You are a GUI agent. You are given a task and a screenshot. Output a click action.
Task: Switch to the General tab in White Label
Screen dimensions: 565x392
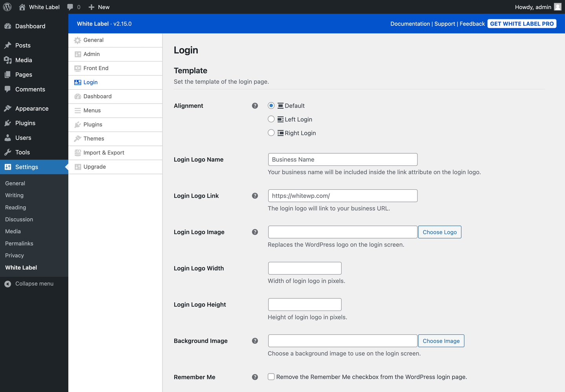(93, 40)
